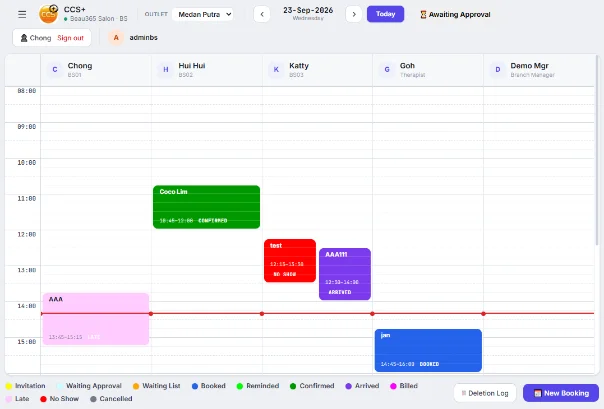The width and height of the screenshot is (604, 409).
Task: Click the Invitation yellow legend swatch
Action: tap(9, 386)
